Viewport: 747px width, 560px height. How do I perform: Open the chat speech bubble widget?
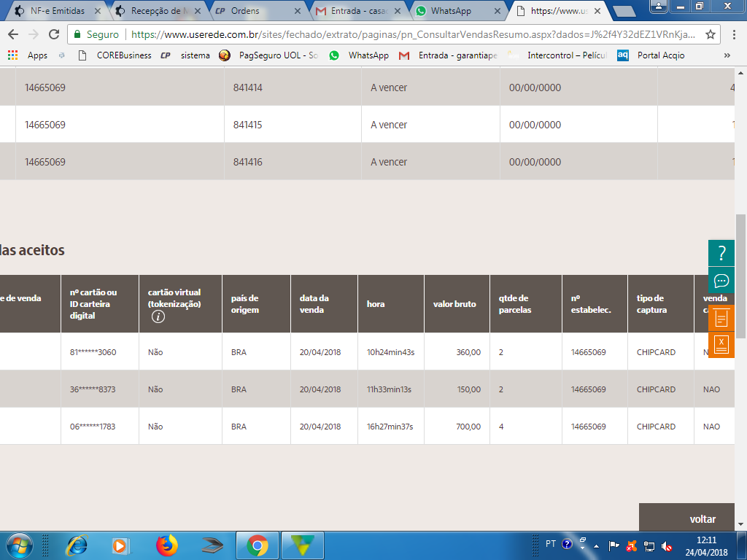tap(721, 281)
